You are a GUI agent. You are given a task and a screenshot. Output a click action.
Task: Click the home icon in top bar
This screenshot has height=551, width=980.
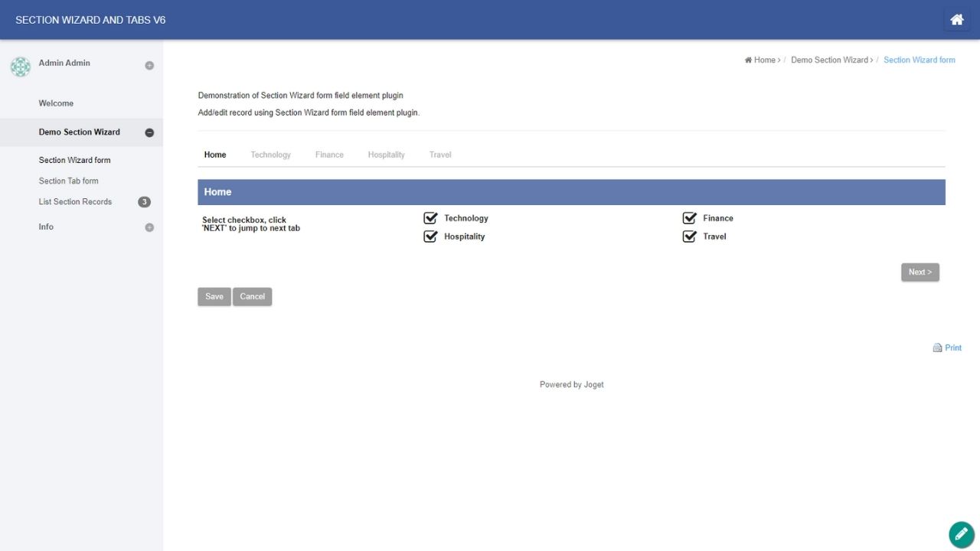pos(956,20)
